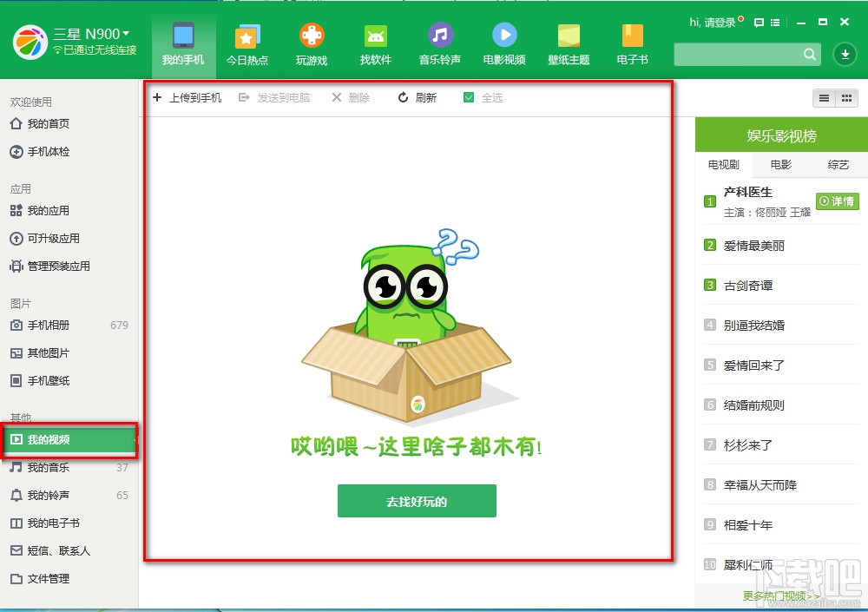This screenshot has height=612, width=868.
Task: Click the feedback message bubble icon
Action: pos(759,22)
